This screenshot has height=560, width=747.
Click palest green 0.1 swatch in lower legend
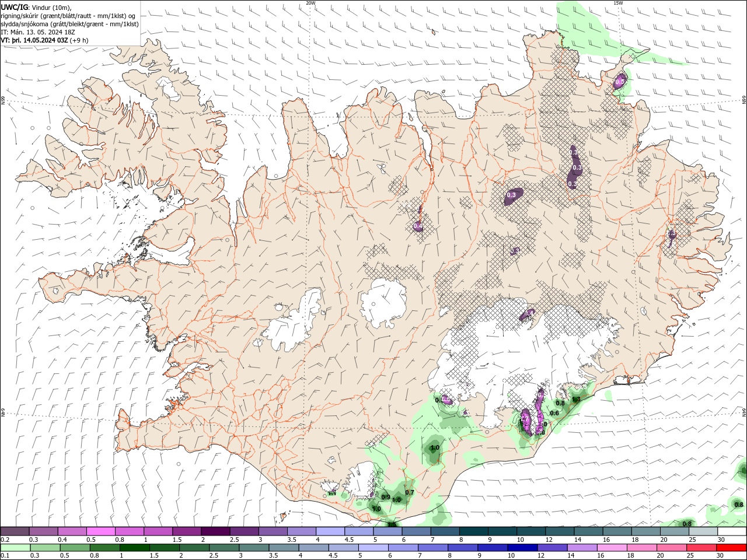pyautogui.click(x=15, y=548)
